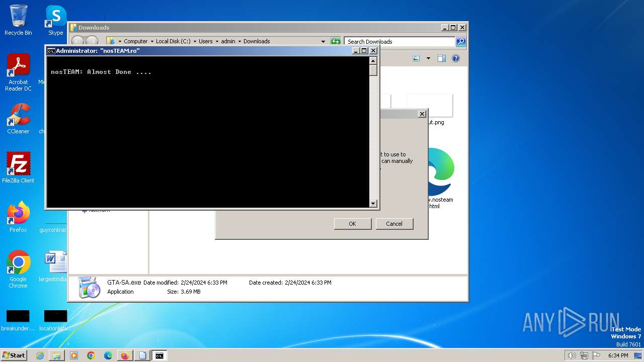644x362 pixels.
Task: Click OK in the dialog
Action: 352,224
